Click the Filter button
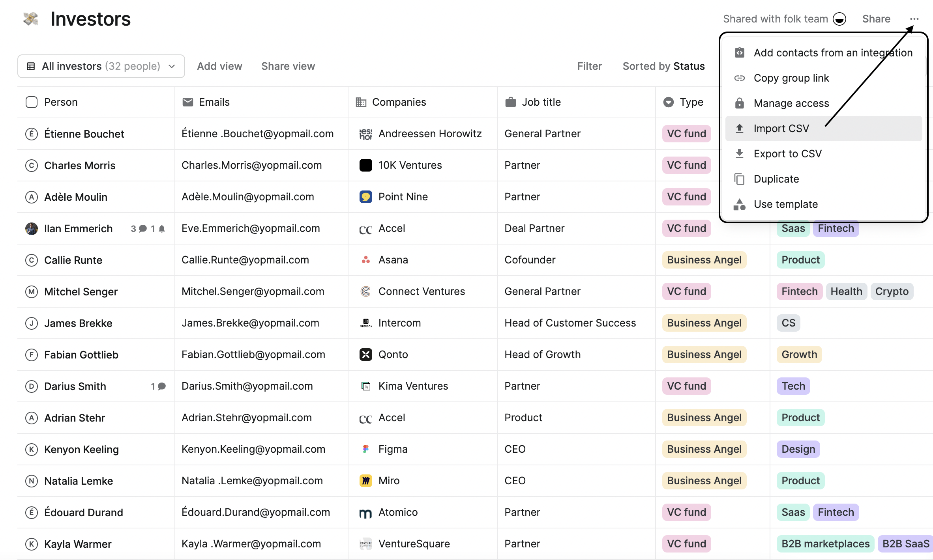Viewport: 933px width, 560px height. point(589,66)
